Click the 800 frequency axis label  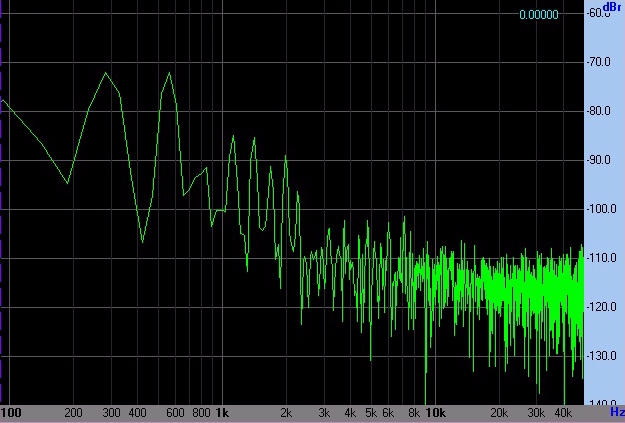(x=201, y=413)
